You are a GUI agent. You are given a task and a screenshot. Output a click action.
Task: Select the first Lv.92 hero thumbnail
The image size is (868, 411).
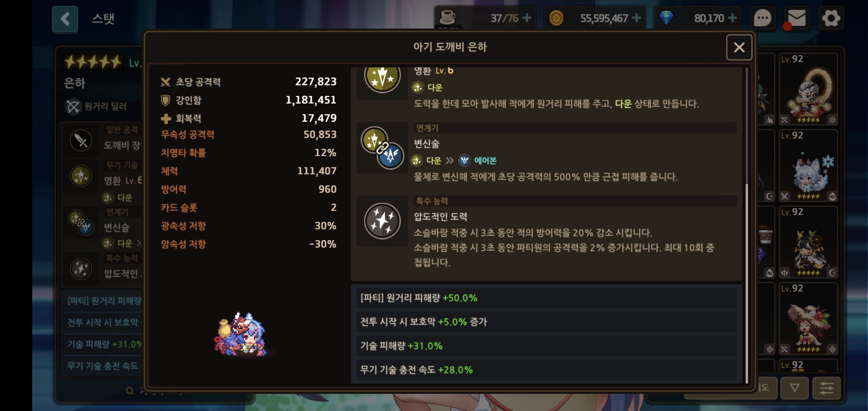808,89
